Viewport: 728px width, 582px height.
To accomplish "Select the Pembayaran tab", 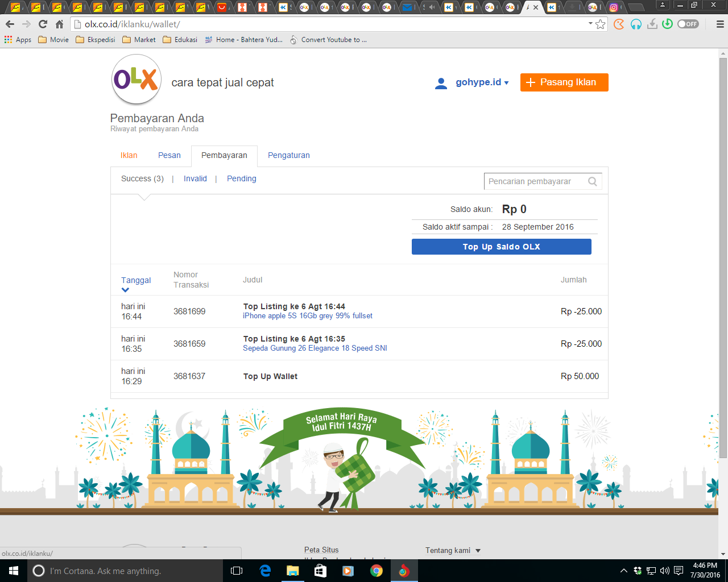I will (224, 155).
